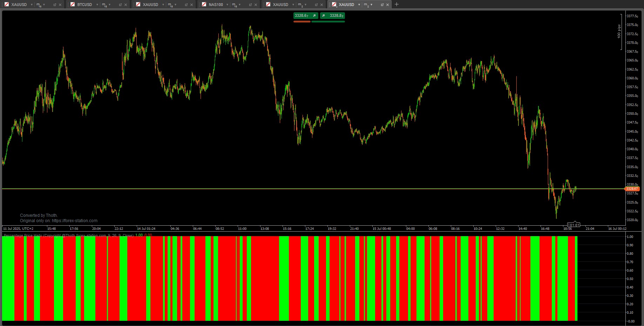Open active XAUUSD tab symbol dropdown
The image size is (644, 326).
(x=359, y=5)
